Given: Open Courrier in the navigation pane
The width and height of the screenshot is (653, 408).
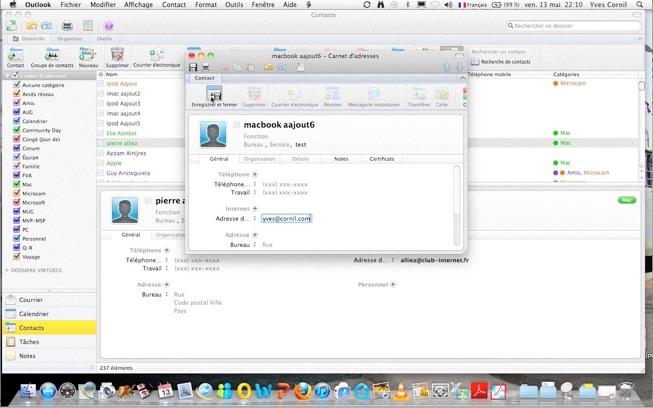Looking at the screenshot, I should [x=49, y=300].
